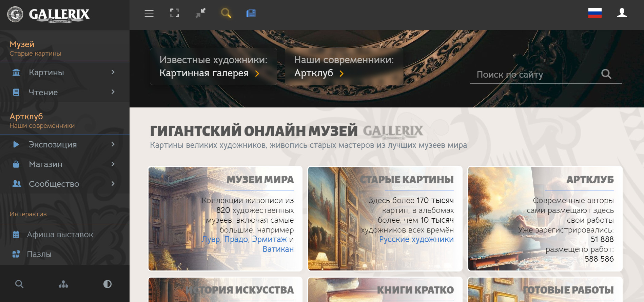Open the Чтение menu item
This screenshot has width=644, height=302.
click(65, 92)
